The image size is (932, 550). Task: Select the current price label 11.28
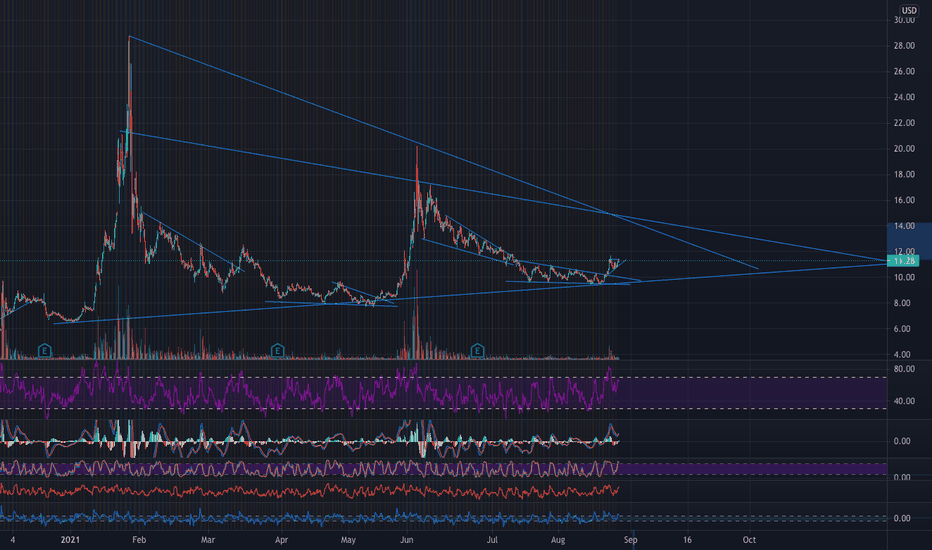pos(903,260)
